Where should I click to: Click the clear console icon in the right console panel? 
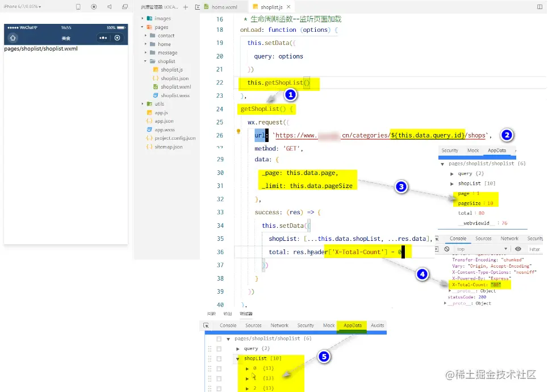447,249
